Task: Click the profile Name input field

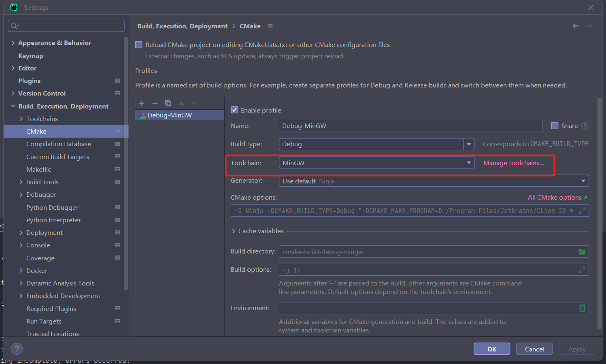Action: click(x=411, y=126)
